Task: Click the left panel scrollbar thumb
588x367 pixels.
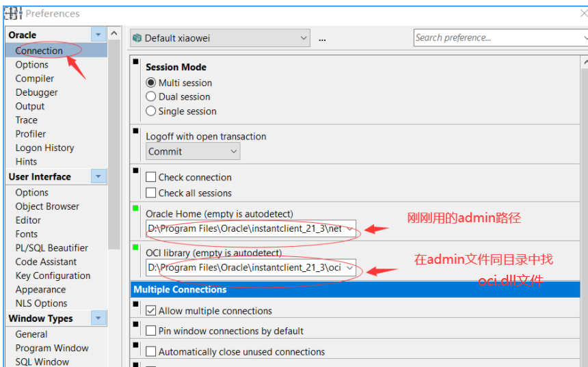Action: 114,145
